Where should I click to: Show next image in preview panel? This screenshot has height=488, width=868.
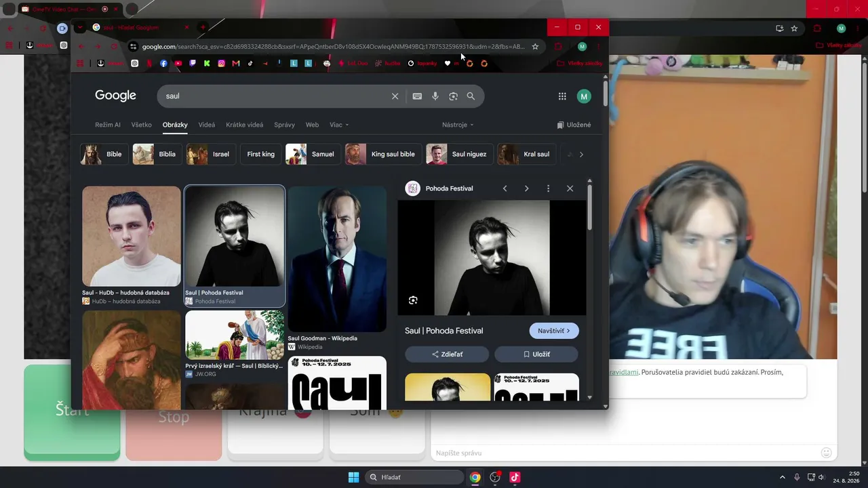coord(526,188)
